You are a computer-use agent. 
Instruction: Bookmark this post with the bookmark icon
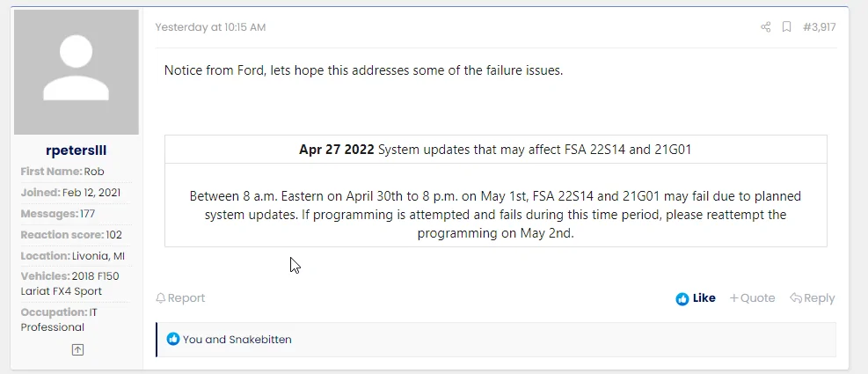(x=787, y=27)
